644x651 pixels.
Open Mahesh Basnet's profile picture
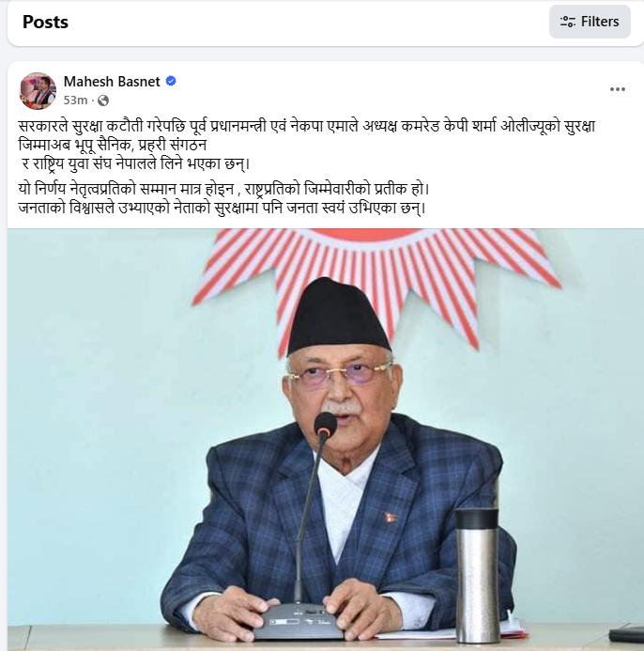click(x=38, y=91)
